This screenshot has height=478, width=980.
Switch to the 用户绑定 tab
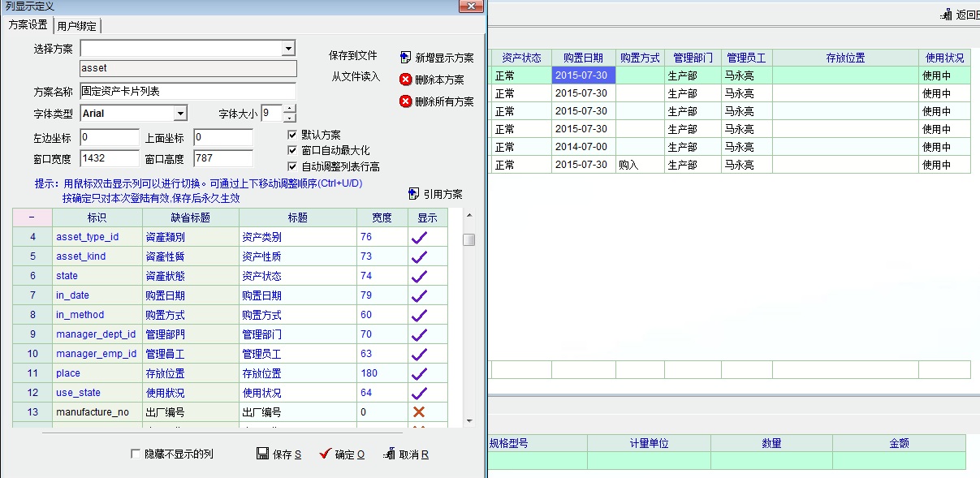coord(77,26)
